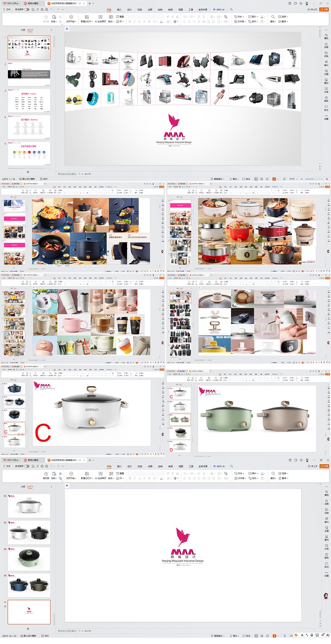Open WPS AI tab in slide 56/56 window
Viewport: 331px width, 644px height.
pyautogui.click(x=219, y=466)
